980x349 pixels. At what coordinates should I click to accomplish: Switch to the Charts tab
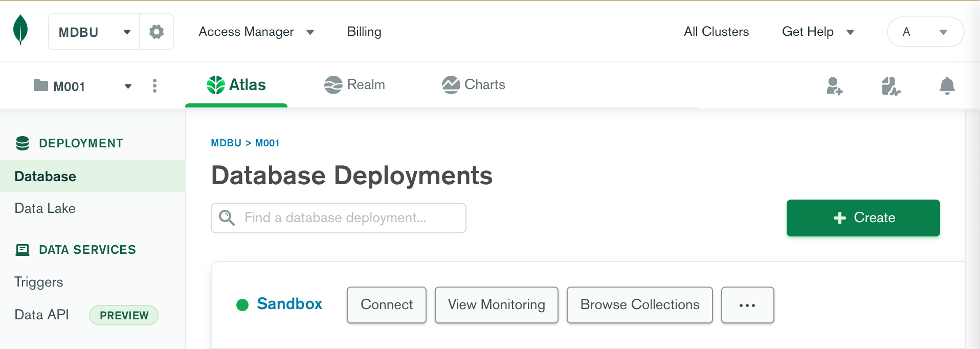click(474, 84)
